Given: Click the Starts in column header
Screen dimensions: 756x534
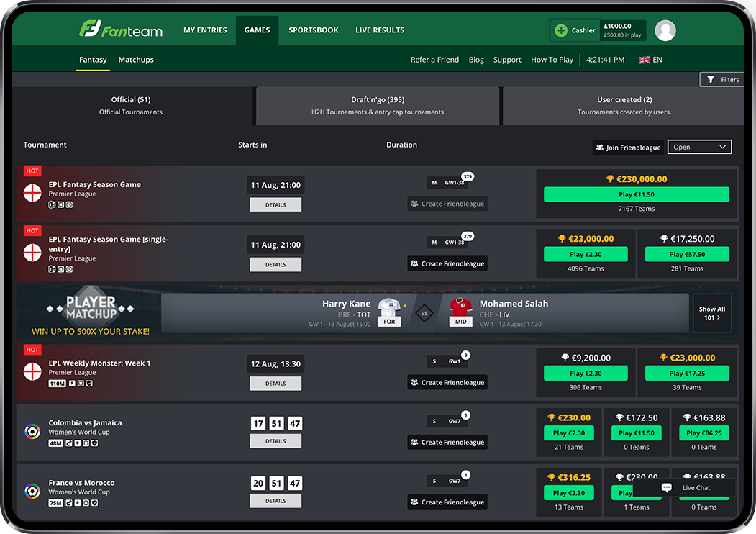Looking at the screenshot, I should [x=252, y=145].
